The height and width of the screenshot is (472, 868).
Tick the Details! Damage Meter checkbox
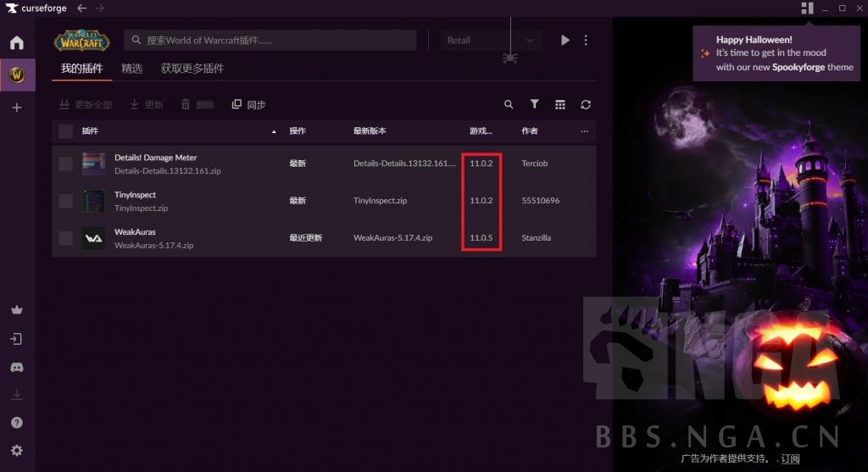65,164
